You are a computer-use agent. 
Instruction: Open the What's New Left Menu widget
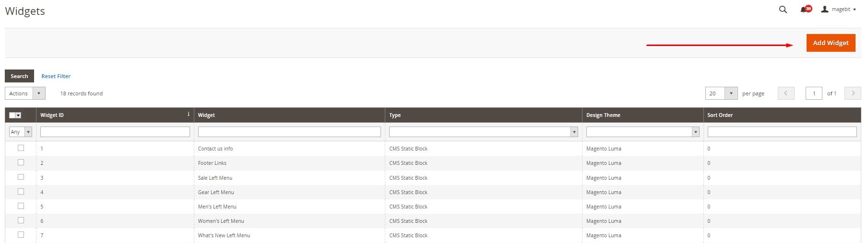pos(224,235)
